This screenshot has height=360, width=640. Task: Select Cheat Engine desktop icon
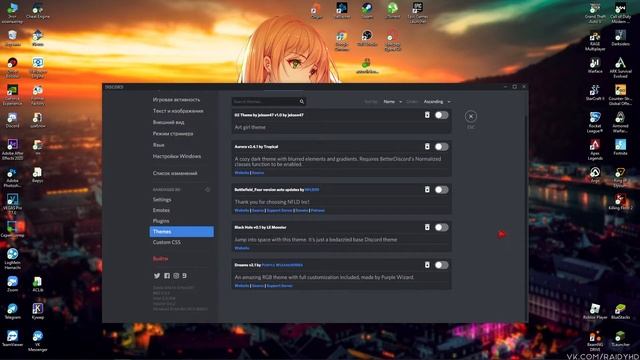click(38, 11)
